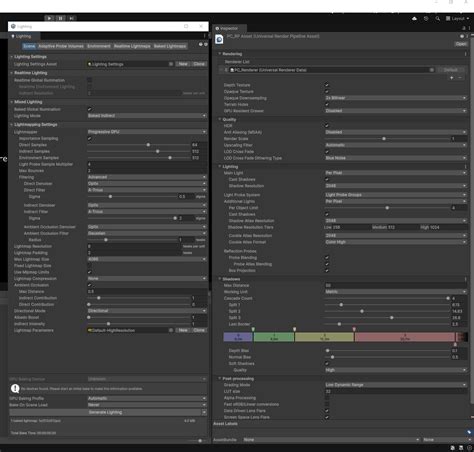Viewport: 474px width, 452px height.
Task: Open the Lighting section kebab menu in Inspector
Action: [x=465, y=166]
